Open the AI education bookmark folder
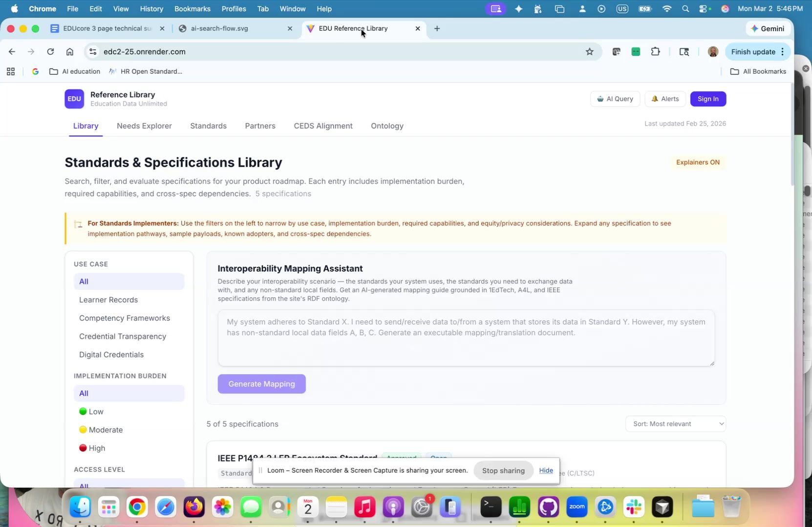Image resolution: width=812 pixels, height=527 pixels. pyautogui.click(x=75, y=71)
